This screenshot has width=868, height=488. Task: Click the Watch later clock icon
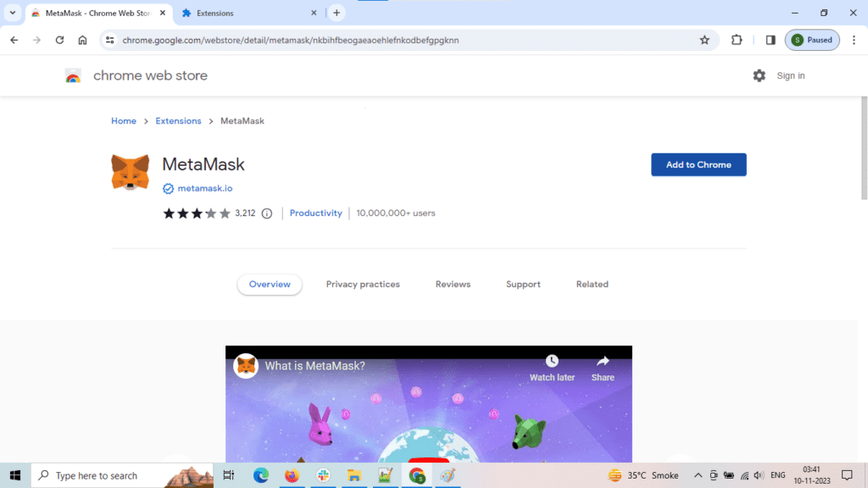coord(552,361)
